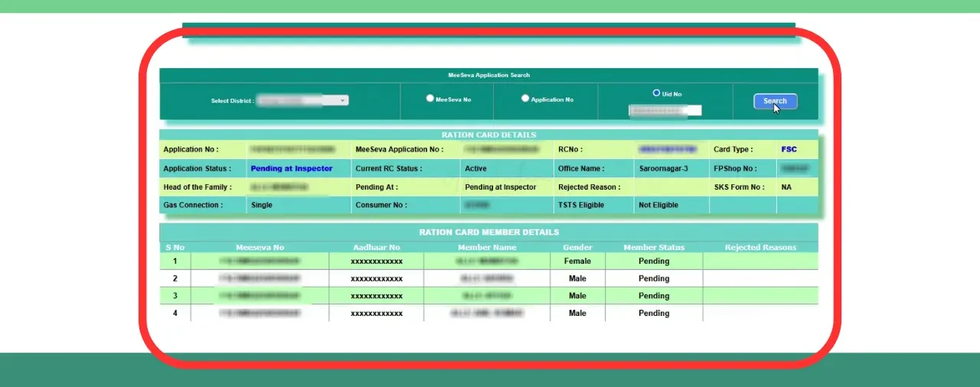Click the 'Office Name :' label

[581, 168]
